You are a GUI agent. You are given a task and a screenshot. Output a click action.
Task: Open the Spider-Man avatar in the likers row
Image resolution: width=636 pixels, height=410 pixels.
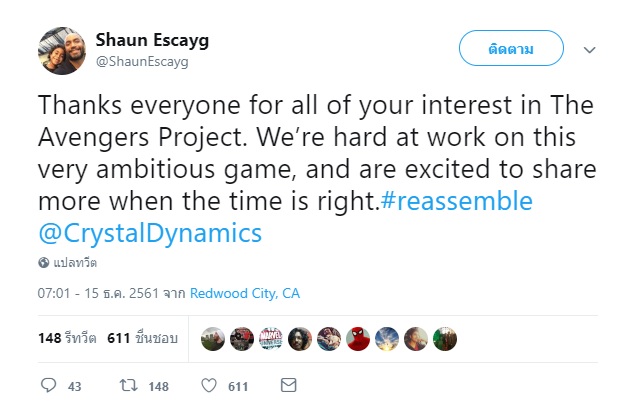358,338
